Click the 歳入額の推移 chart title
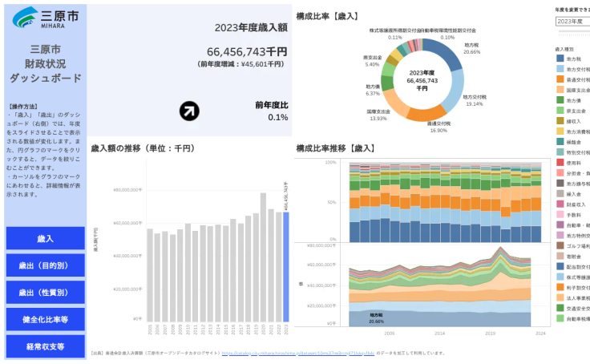The height and width of the screenshot is (364, 590). (143, 148)
